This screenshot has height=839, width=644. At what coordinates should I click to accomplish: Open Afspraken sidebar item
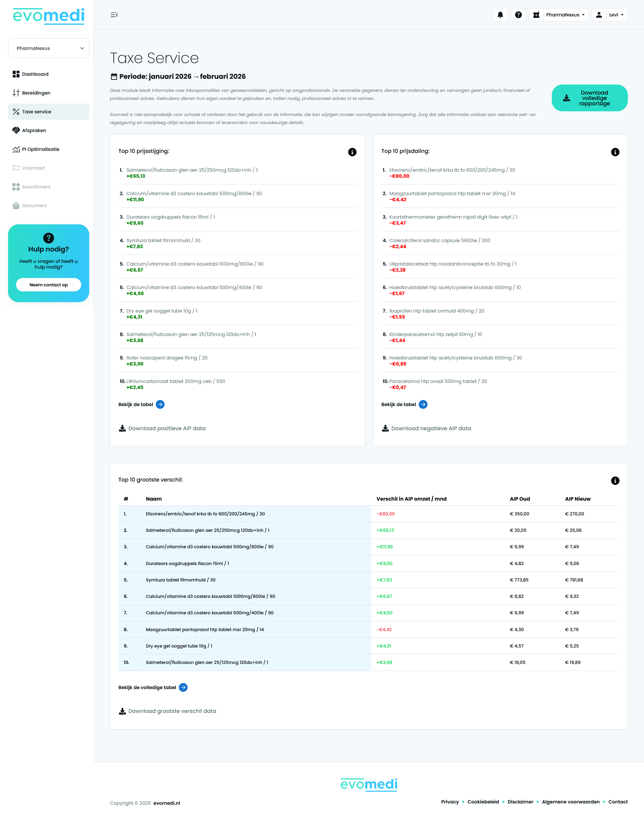pos(34,131)
